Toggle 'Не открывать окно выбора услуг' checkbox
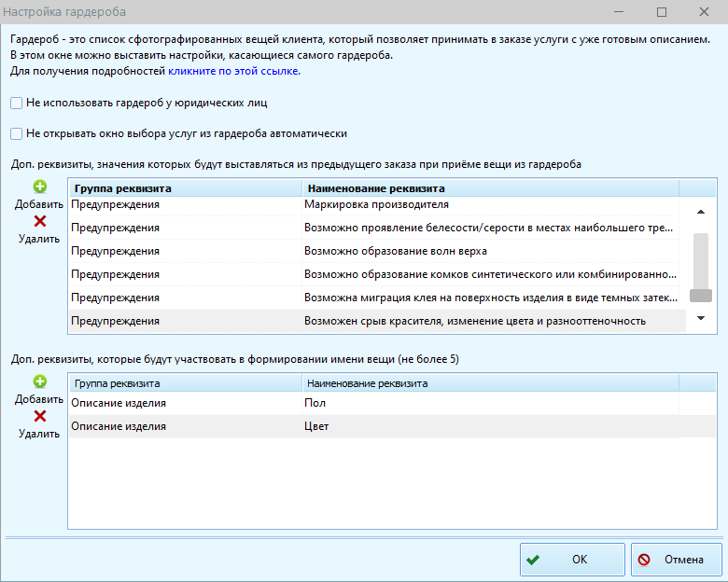The width and height of the screenshot is (728, 582). pyautogui.click(x=16, y=133)
